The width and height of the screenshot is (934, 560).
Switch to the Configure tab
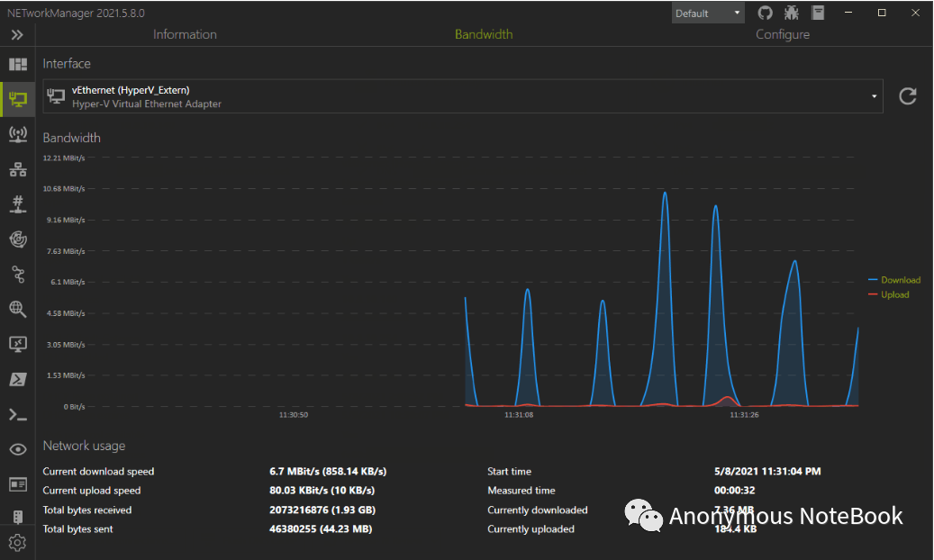click(783, 34)
